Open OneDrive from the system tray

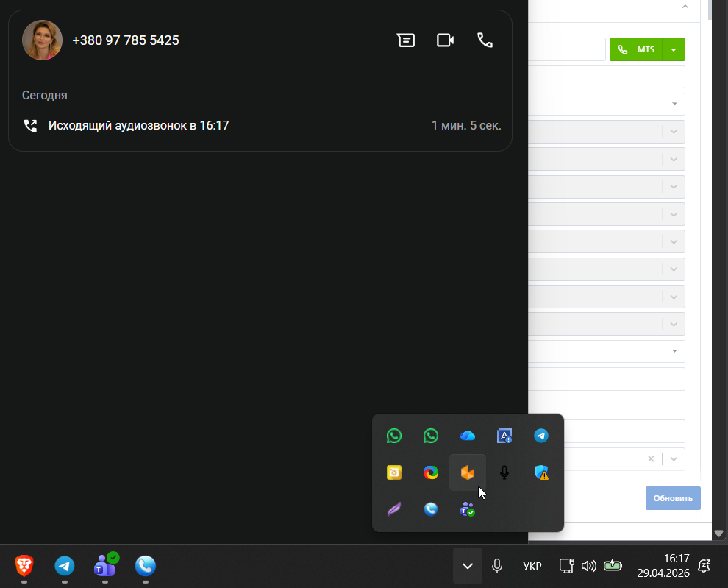[468, 436]
